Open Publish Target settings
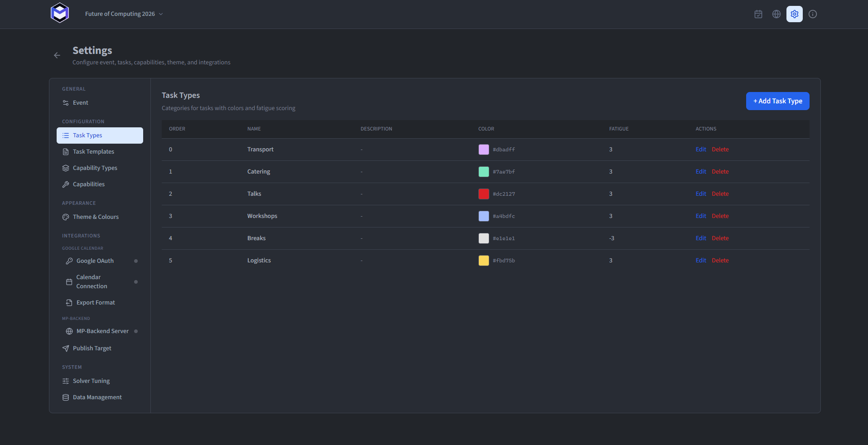868x445 pixels. tap(100, 348)
